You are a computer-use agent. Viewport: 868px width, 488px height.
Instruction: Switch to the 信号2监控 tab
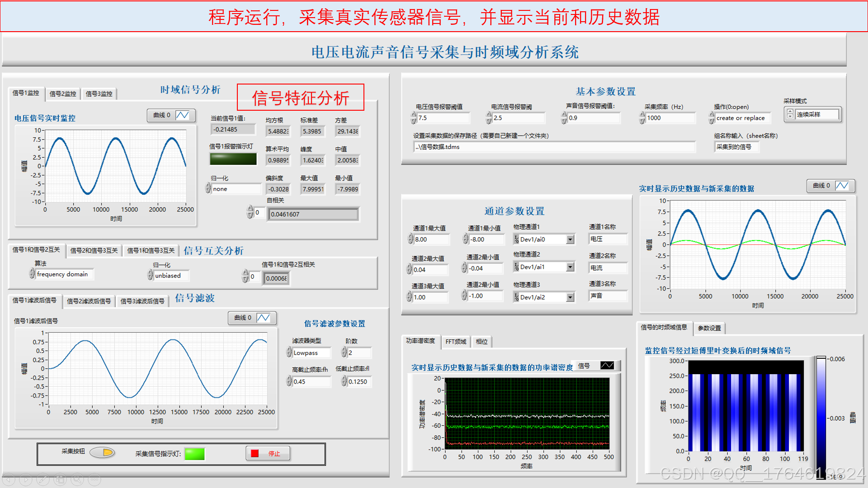click(x=62, y=94)
